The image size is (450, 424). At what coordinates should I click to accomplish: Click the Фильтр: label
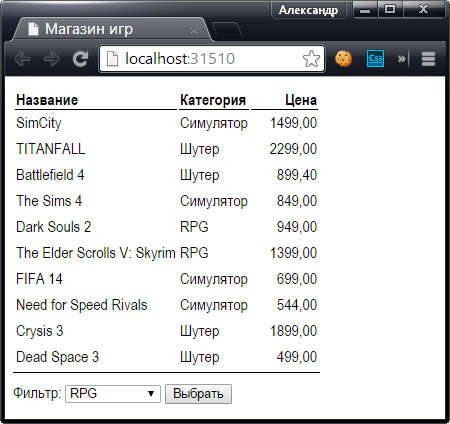click(x=37, y=393)
